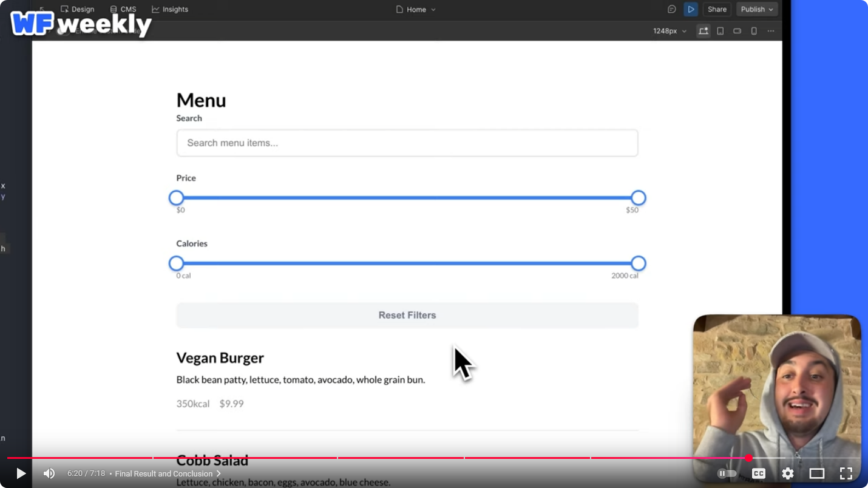Click the Share button
This screenshot has width=868, height=488.
click(x=717, y=9)
